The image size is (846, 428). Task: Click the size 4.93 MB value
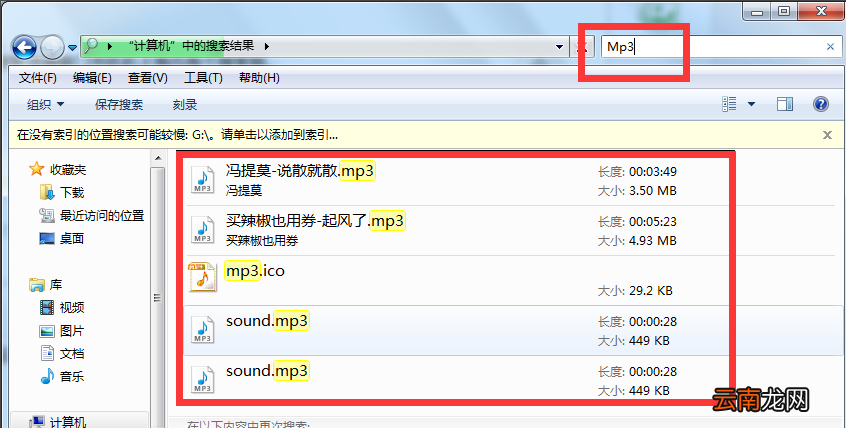click(x=653, y=240)
